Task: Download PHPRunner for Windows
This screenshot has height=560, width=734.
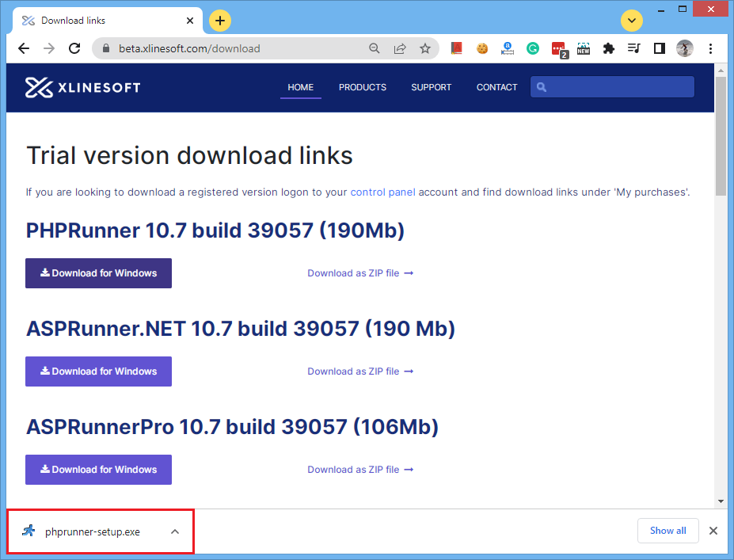Action: 98,273
